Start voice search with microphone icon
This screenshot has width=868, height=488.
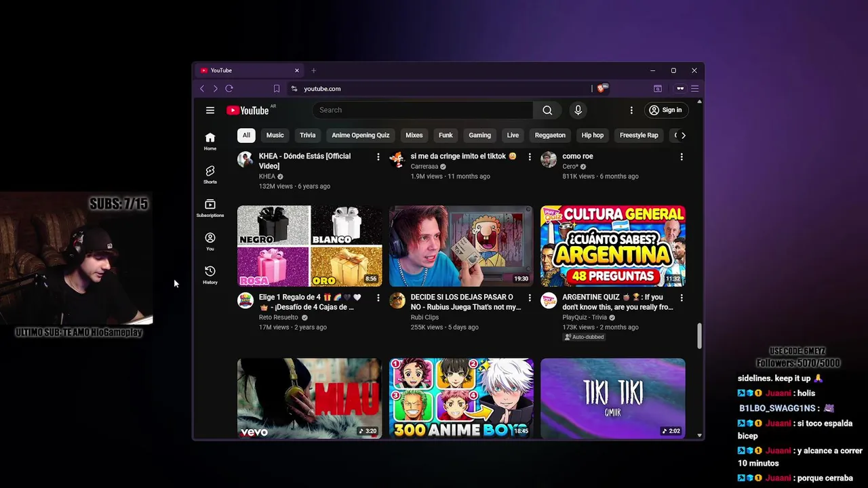[578, 110]
